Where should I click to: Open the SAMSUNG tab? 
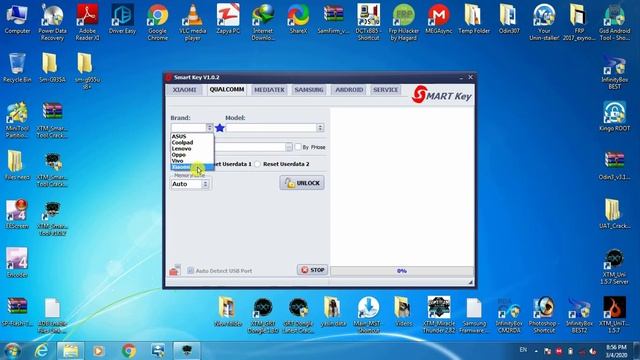click(x=309, y=90)
